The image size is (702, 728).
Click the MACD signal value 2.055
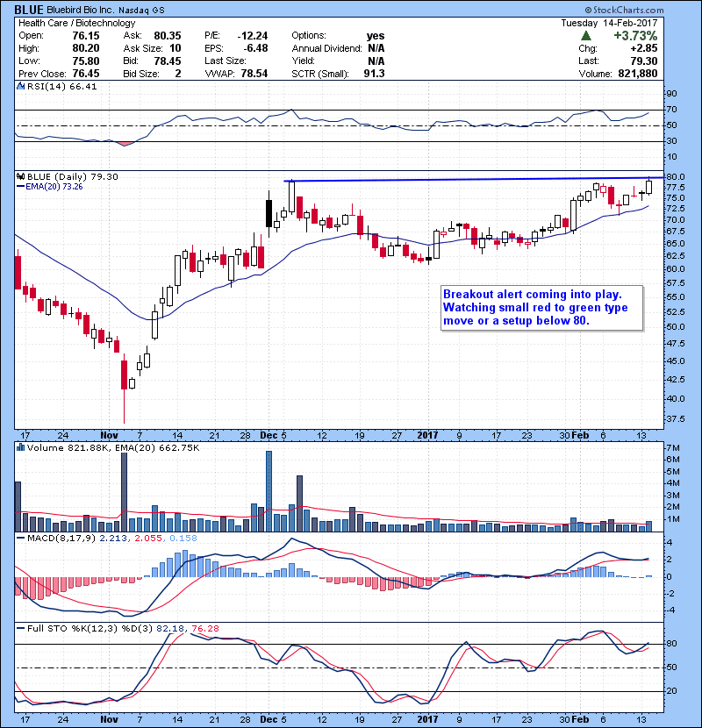[148, 539]
